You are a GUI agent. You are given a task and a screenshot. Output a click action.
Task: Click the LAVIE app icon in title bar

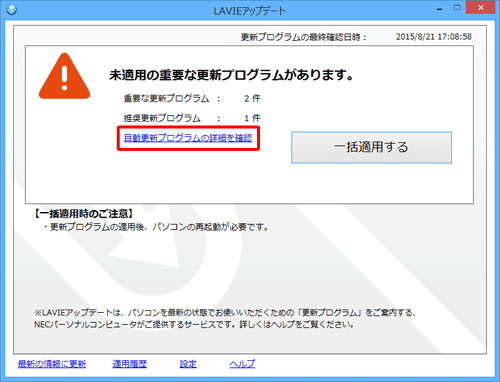tap(11, 10)
